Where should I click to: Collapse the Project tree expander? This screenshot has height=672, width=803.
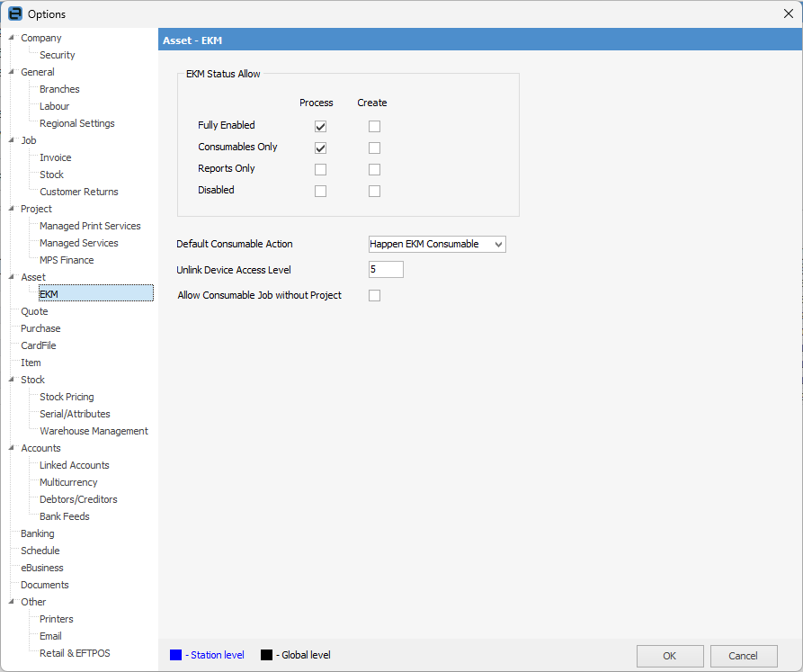point(12,209)
